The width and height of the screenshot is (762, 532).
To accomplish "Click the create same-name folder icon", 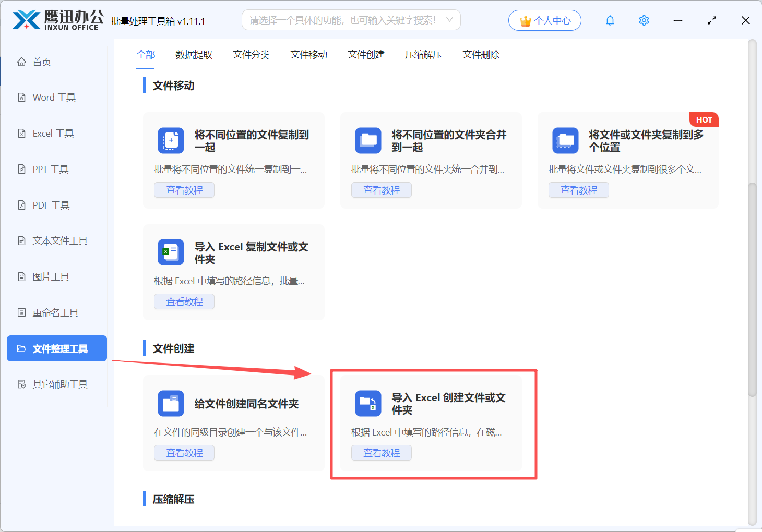I will pyautogui.click(x=171, y=404).
